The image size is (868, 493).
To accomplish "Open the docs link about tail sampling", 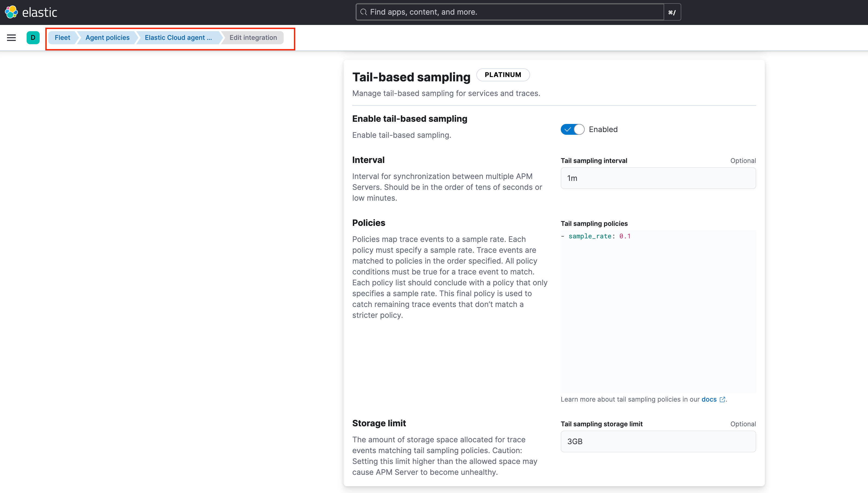I will 709,399.
